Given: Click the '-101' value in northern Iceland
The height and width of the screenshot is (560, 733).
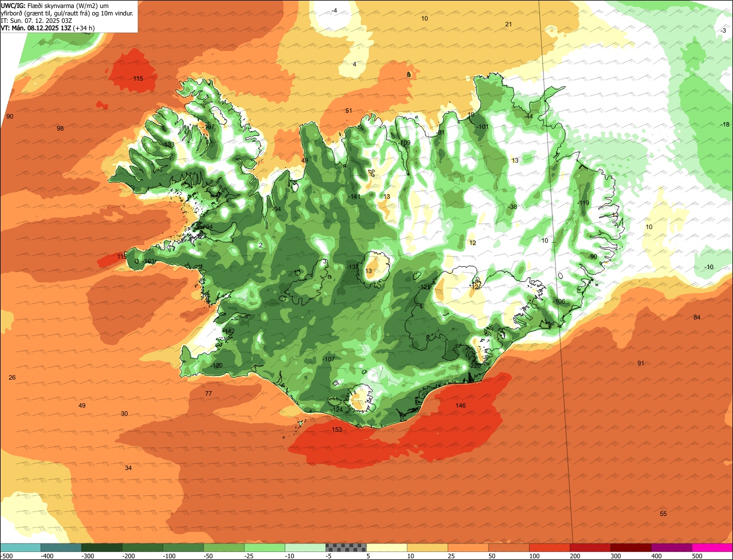Looking at the screenshot, I should (x=482, y=127).
